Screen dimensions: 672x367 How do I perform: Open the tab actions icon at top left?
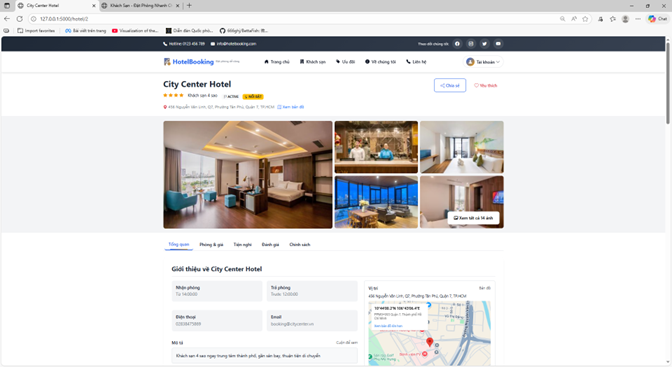point(7,6)
